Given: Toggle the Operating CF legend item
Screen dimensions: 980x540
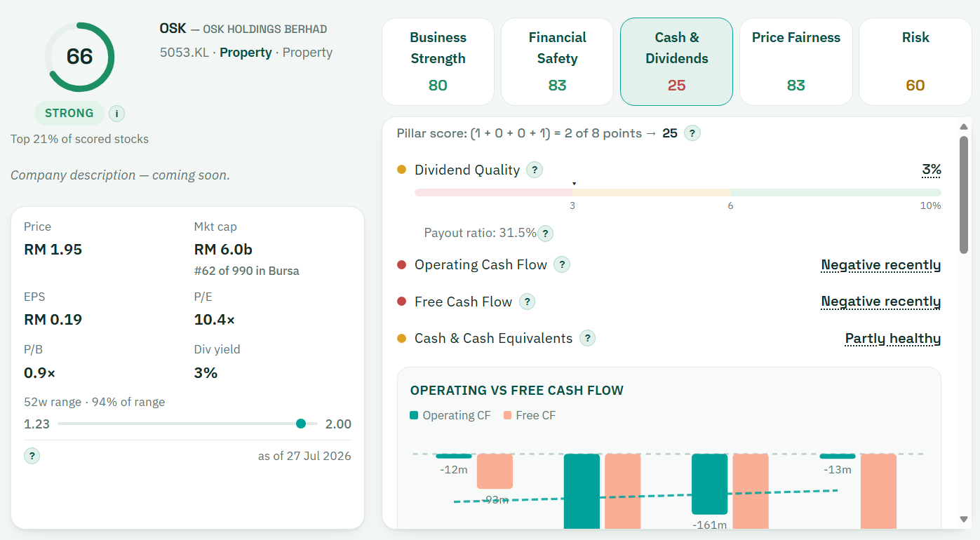Looking at the screenshot, I should (x=450, y=415).
